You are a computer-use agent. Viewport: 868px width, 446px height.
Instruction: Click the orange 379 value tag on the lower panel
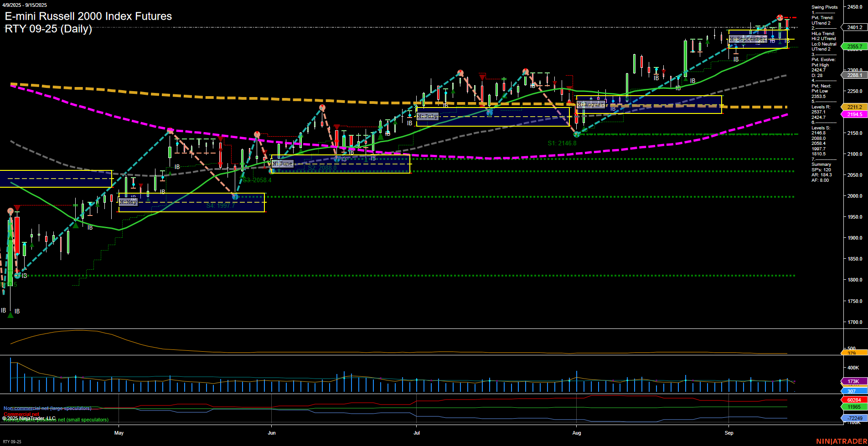click(x=851, y=354)
